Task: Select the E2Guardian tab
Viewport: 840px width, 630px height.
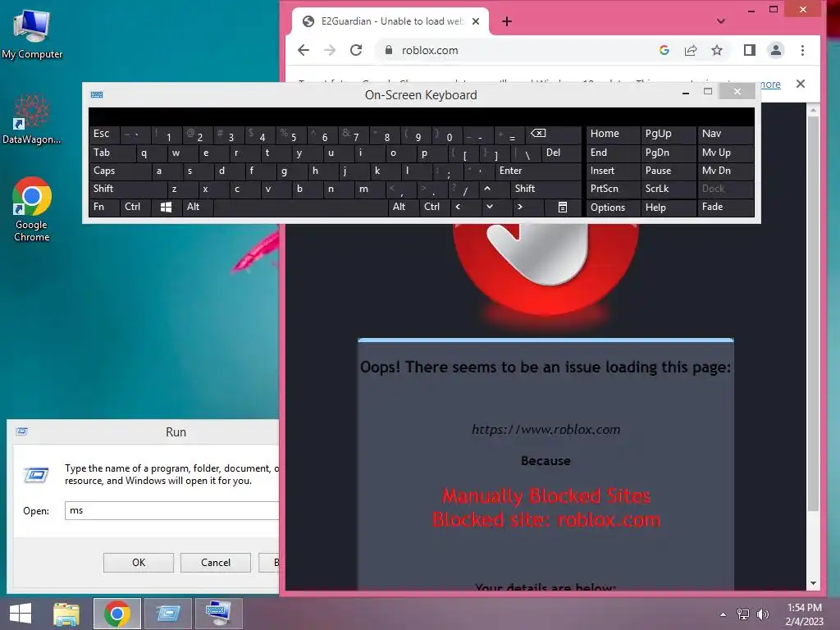Action: point(390,21)
